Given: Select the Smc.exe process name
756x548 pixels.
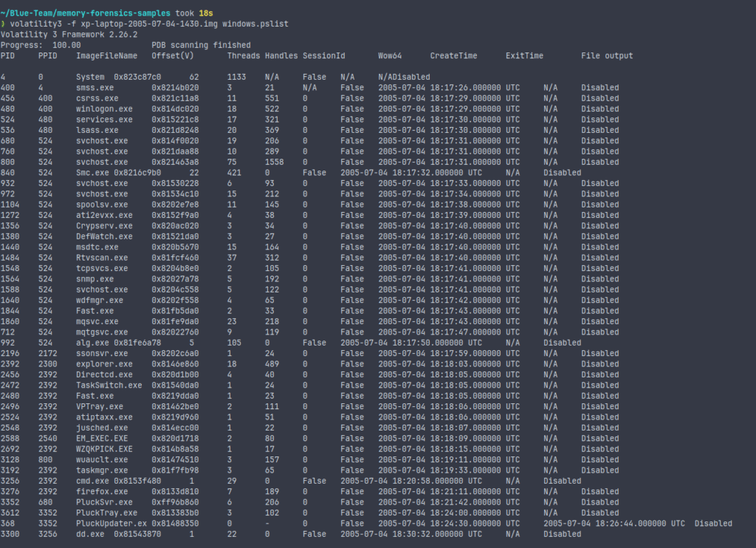Looking at the screenshot, I should pos(92,173).
